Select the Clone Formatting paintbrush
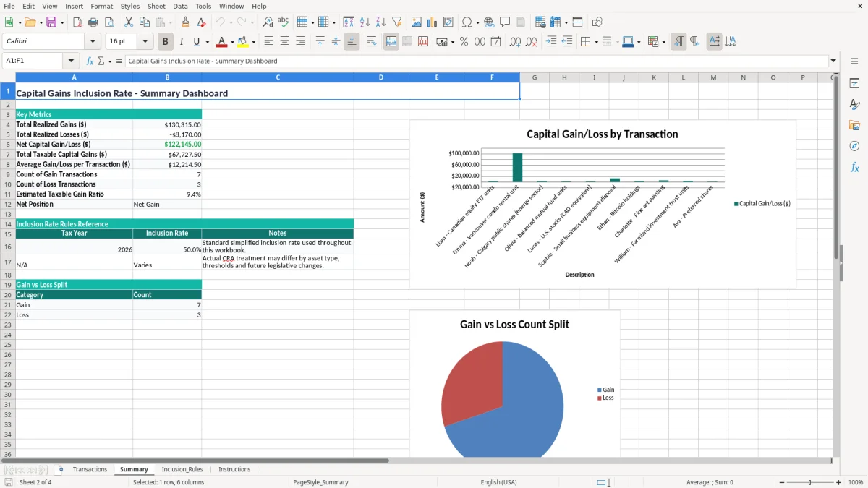This screenshot has height=488, width=868. (x=186, y=22)
